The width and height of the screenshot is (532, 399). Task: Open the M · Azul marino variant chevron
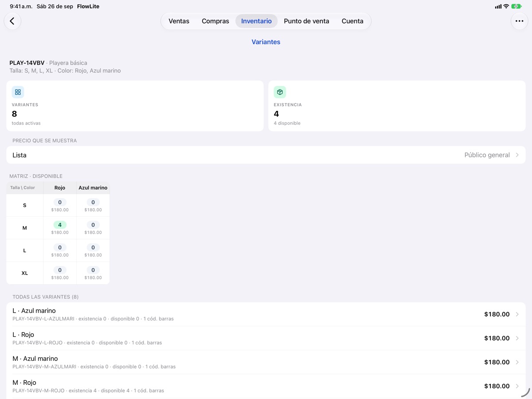[517, 362]
